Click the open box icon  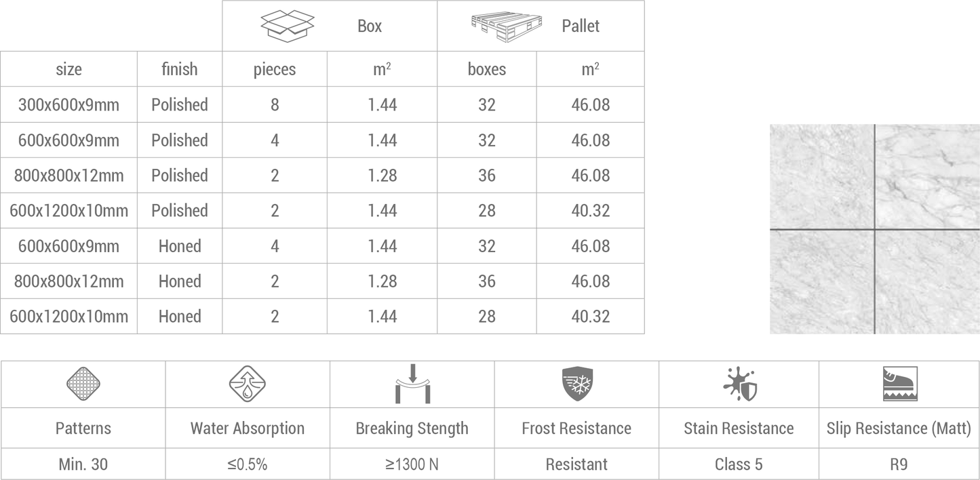point(288,26)
